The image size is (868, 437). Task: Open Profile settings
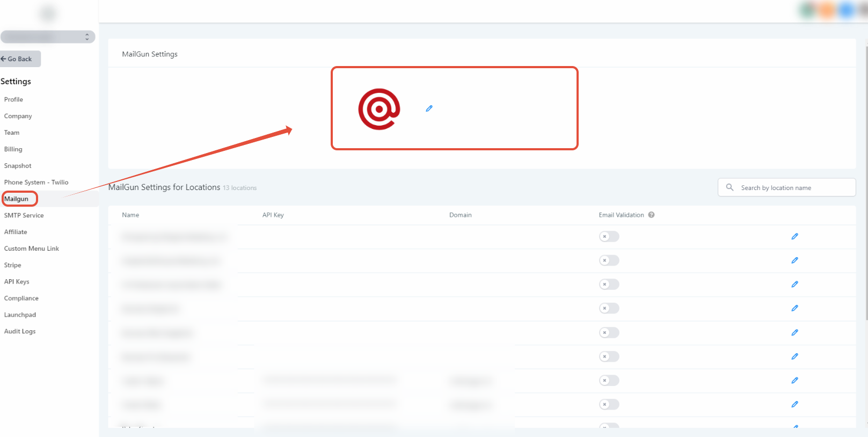pos(13,99)
